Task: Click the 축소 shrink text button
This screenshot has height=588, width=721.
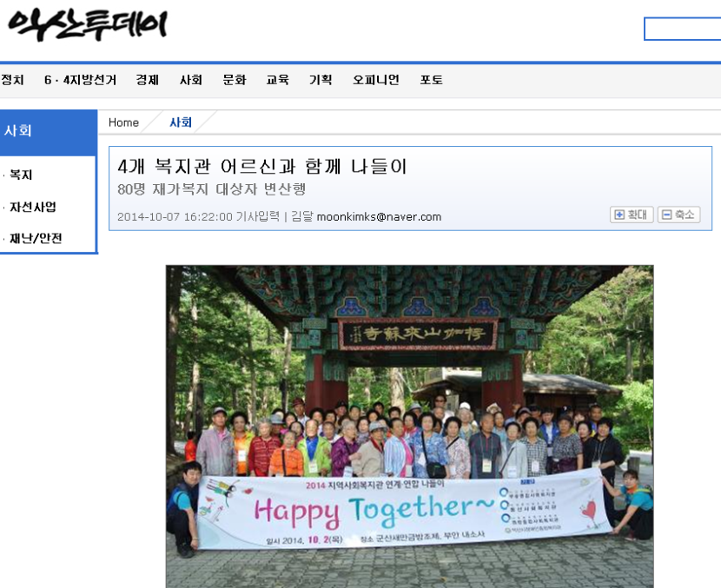Action: 678,215
